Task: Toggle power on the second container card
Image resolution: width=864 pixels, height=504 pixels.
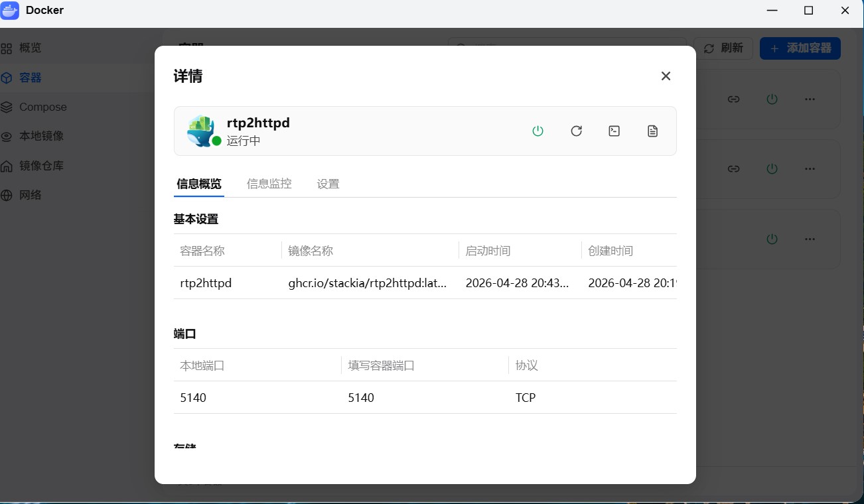Action: 772,169
